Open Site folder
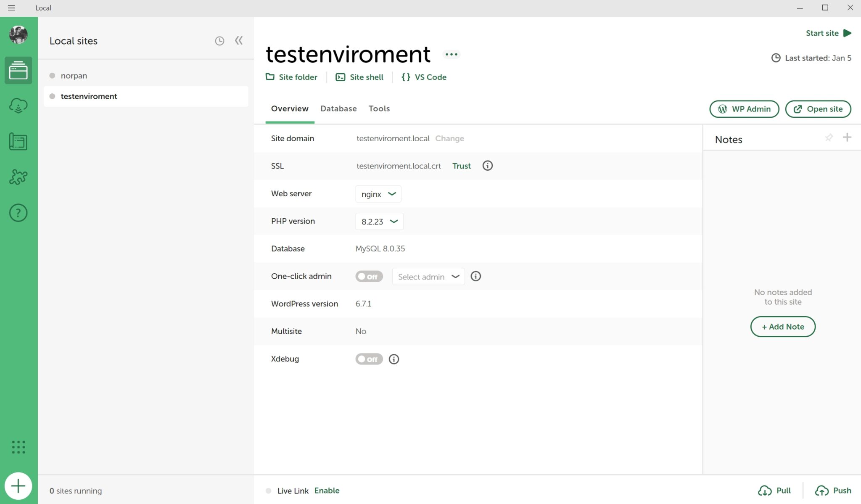861x504 pixels. click(x=292, y=77)
